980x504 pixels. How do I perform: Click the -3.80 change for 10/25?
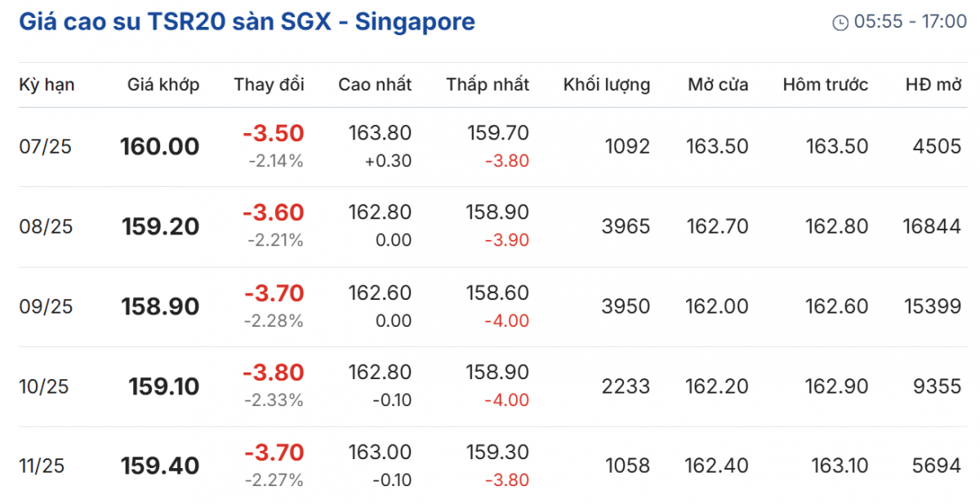point(273,372)
